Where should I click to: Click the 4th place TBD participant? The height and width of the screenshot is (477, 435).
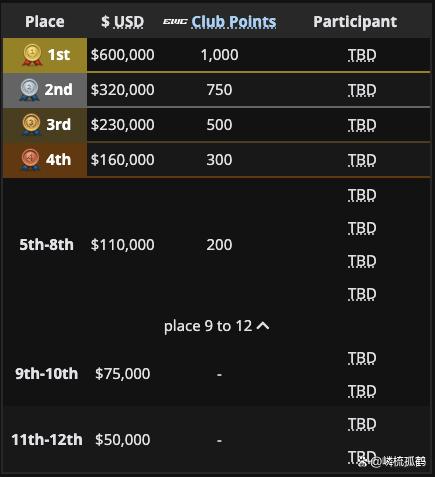(362, 160)
